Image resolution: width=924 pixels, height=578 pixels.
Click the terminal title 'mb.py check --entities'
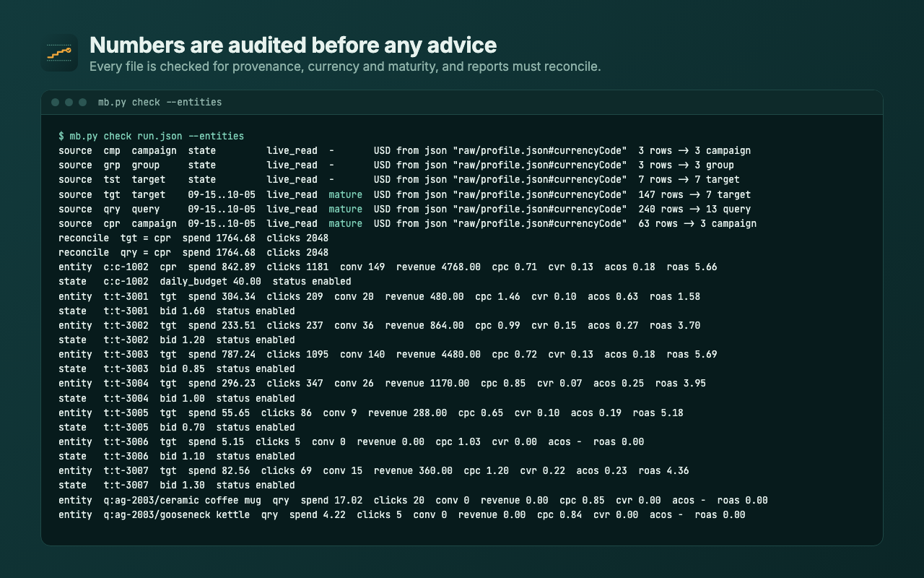coord(160,103)
